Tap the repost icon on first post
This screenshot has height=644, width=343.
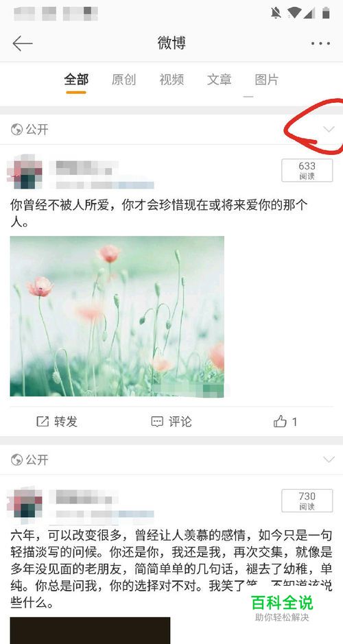click(43, 421)
